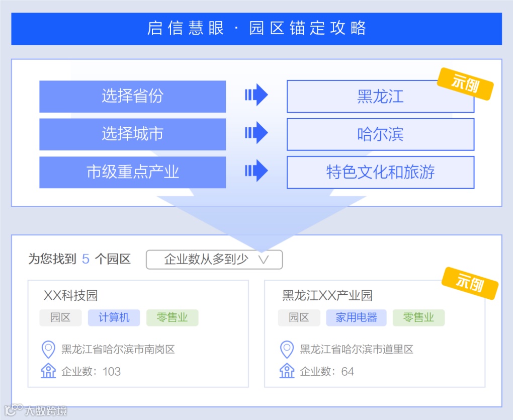Choose the 黑龙江 province field
513x420 pixels.
pos(381,97)
